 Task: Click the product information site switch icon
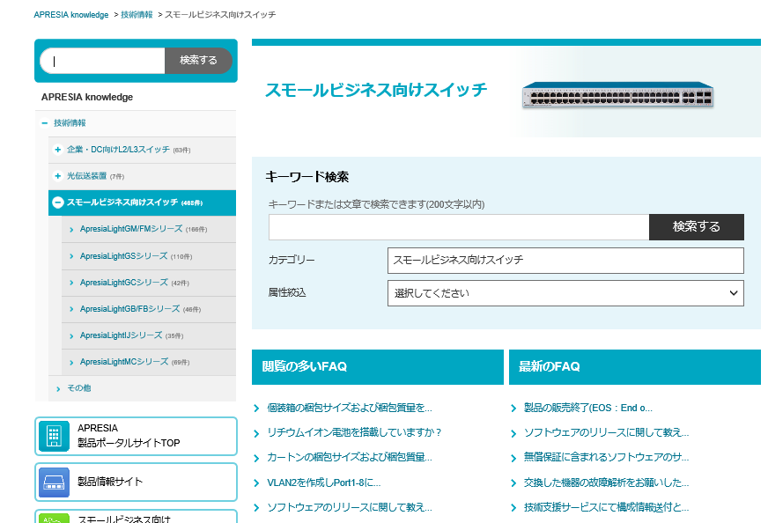54,482
